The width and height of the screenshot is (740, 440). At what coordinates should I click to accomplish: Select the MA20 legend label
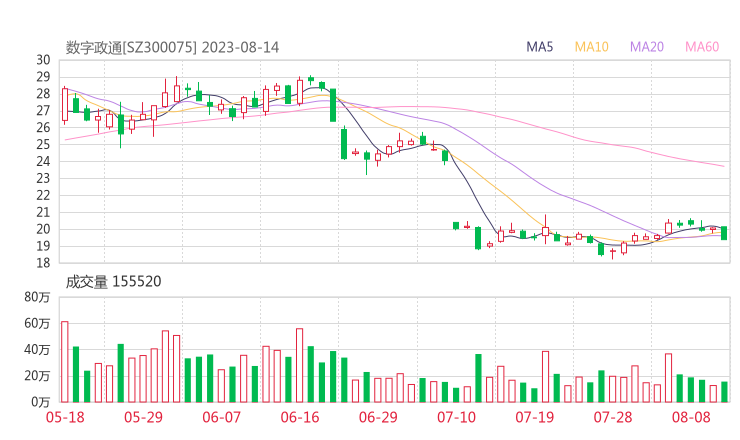click(x=647, y=47)
